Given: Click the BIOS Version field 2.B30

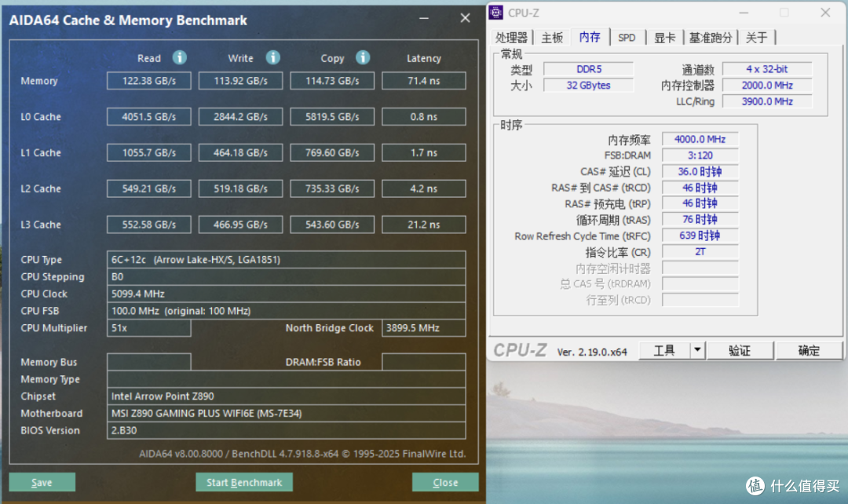Looking at the screenshot, I should click(x=286, y=430).
